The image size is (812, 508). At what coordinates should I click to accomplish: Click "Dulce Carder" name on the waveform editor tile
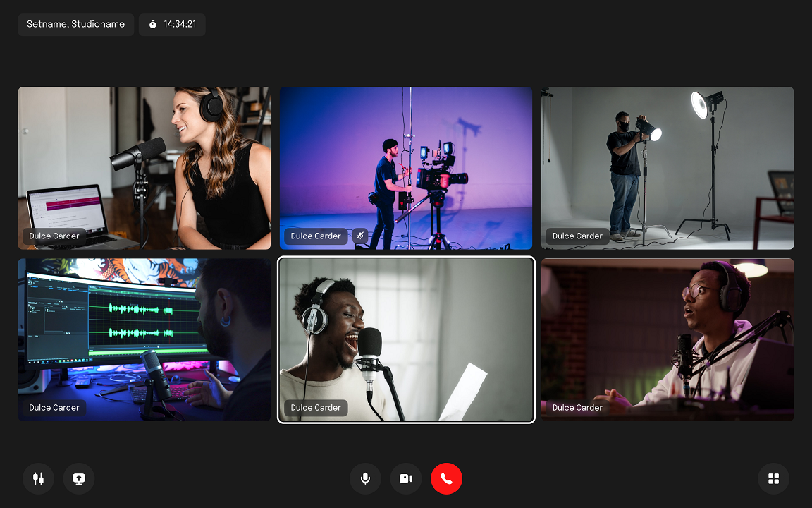coord(54,408)
